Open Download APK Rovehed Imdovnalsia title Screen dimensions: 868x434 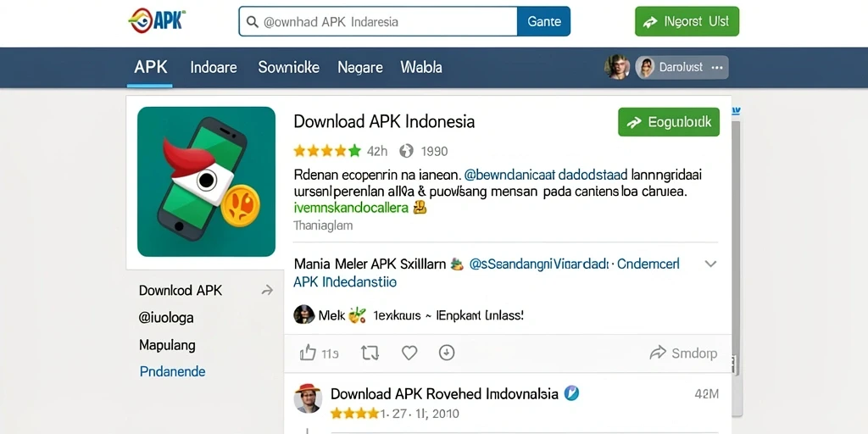pos(444,393)
